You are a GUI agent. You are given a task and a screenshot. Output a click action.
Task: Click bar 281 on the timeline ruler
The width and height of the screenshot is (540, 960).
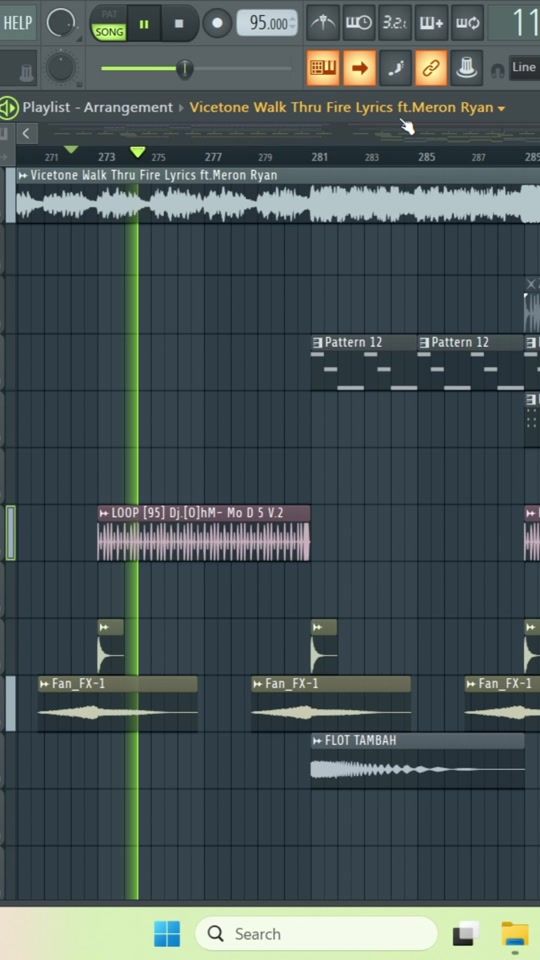[x=320, y=157]
